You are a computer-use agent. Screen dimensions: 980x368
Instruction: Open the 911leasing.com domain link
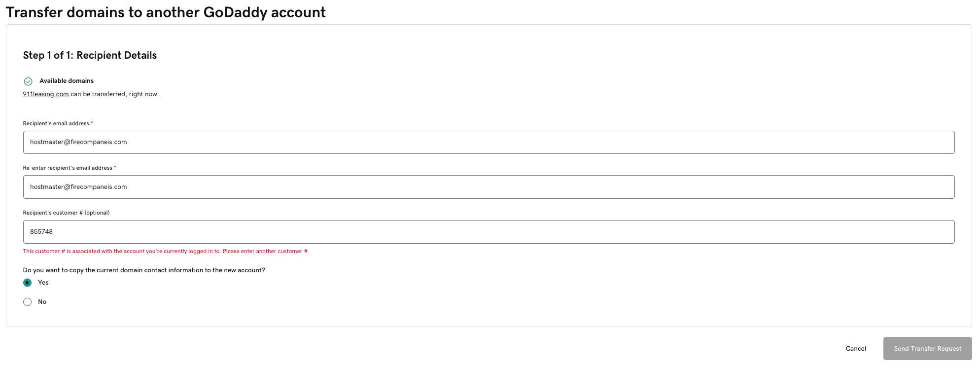46,94
